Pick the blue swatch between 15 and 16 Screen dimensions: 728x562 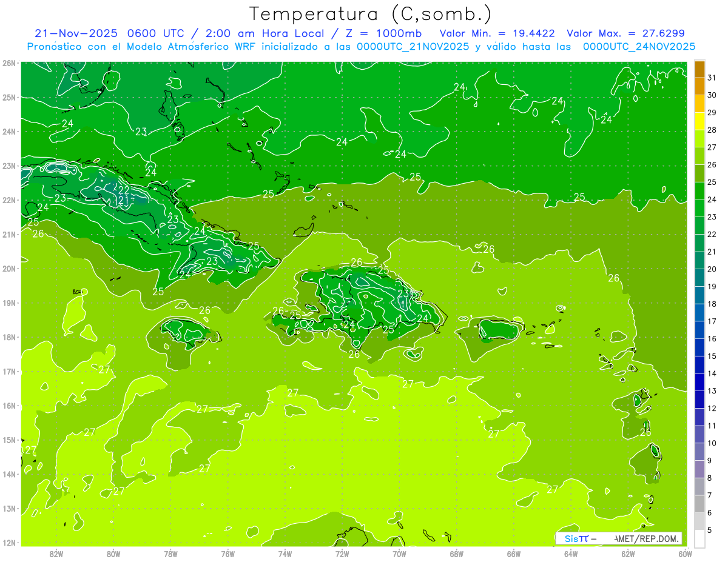point(699,347)
